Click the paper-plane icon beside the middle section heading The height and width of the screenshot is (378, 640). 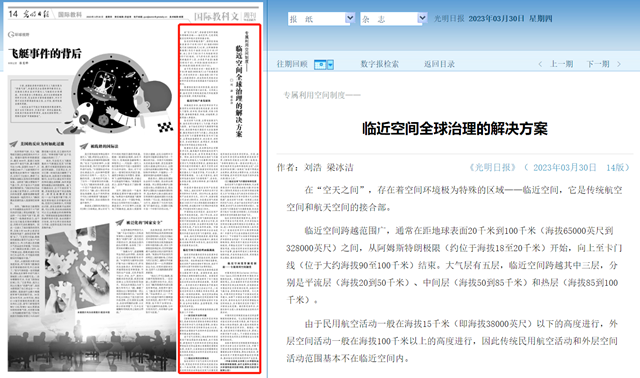pyautogui.click(x=84, y=146)
